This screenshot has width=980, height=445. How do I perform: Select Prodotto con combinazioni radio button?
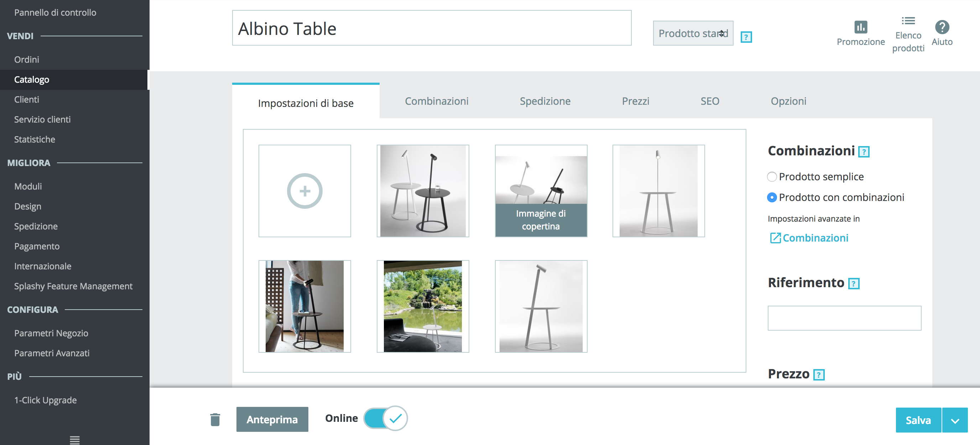[x=772, y=197]
